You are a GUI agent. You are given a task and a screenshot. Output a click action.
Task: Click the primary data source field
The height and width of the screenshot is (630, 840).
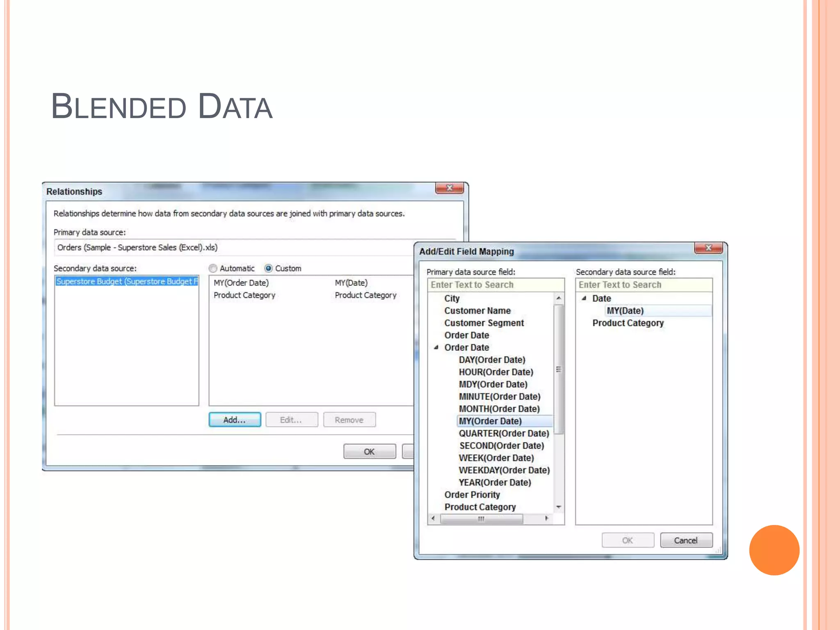(234, 247)
